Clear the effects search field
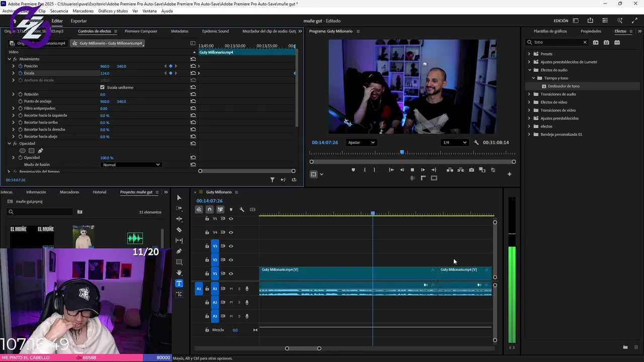644x362 pixels. (x=585, y=42)
